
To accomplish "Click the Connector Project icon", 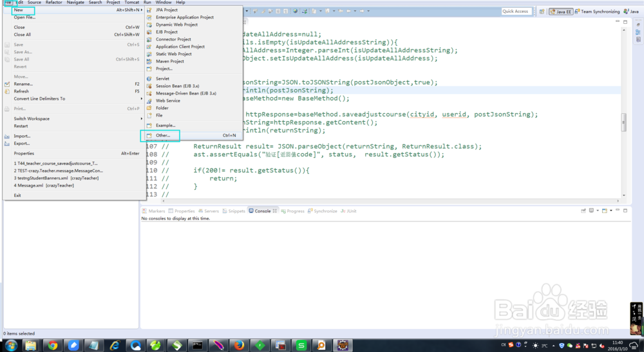I will [x=149, y=39].
